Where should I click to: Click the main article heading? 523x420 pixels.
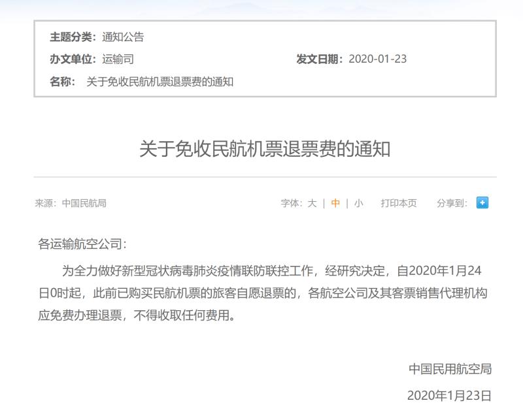pos(261,147)
